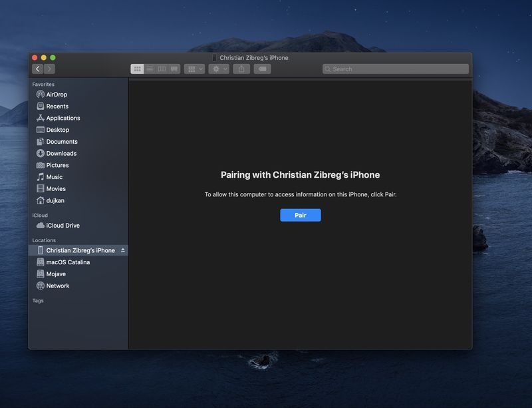Click the Pictures sidebar icon
Image resolution: width=532 pixels, height=408 pixels.
tap(41, 165)
